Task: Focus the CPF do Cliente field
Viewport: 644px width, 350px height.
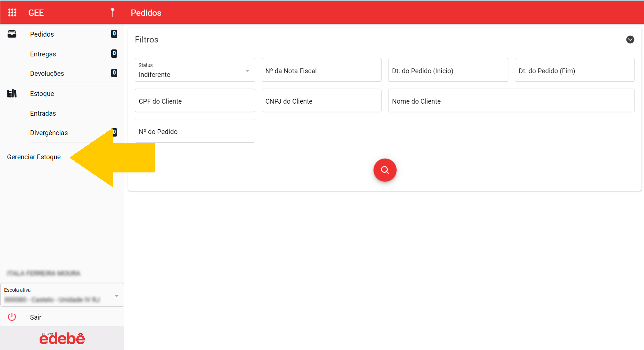Action: (x=195, y=100)
